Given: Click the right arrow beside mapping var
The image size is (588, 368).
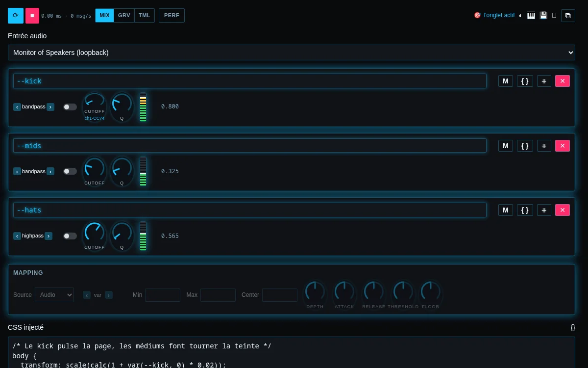Looking at the screenshot, I should pyautogui.click(x=109, y=295).
